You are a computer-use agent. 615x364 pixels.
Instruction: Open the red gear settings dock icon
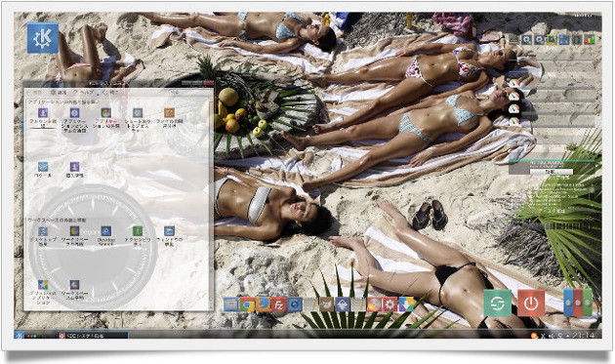tap(389, 304)
